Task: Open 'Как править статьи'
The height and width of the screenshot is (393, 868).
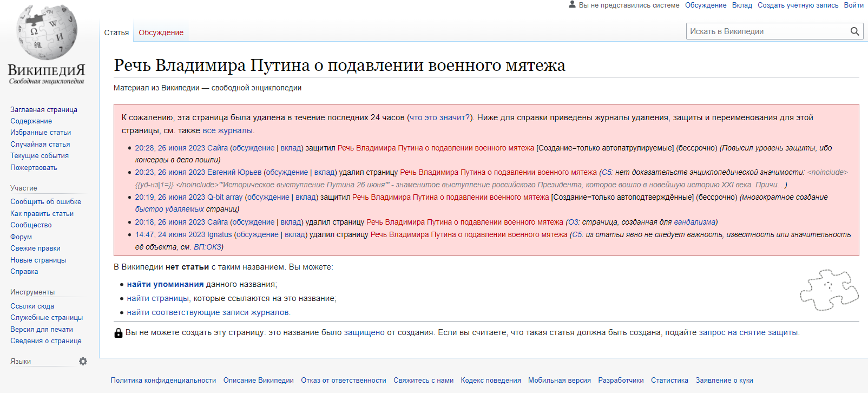Action: [42, 213]
